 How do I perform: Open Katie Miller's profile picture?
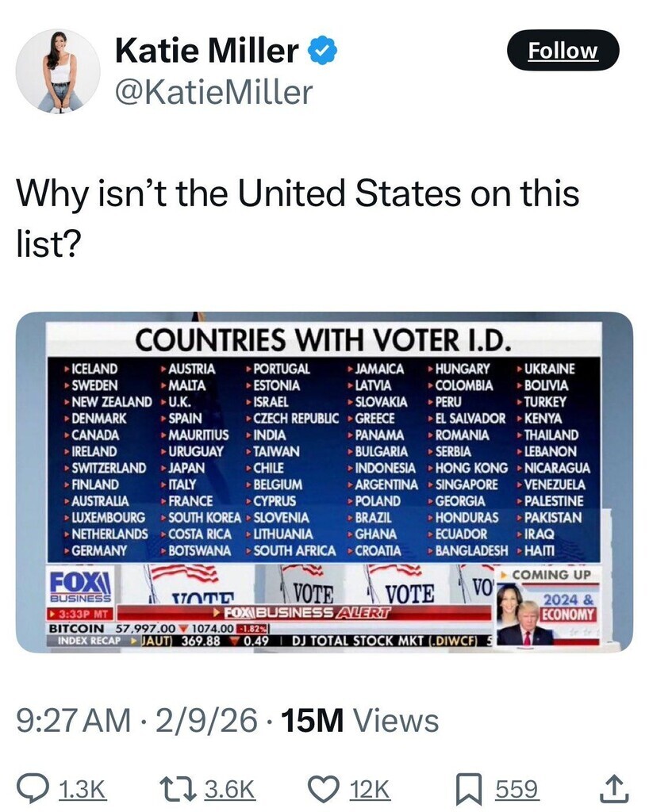tap(58, 71)
